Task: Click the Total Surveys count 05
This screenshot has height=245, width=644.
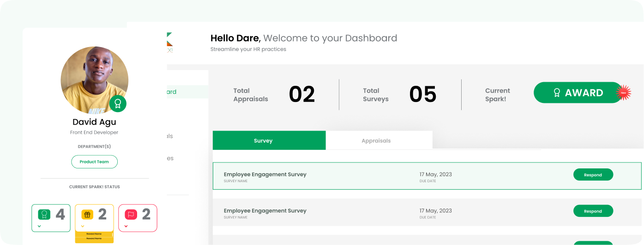Action: [x=423, y=95]
